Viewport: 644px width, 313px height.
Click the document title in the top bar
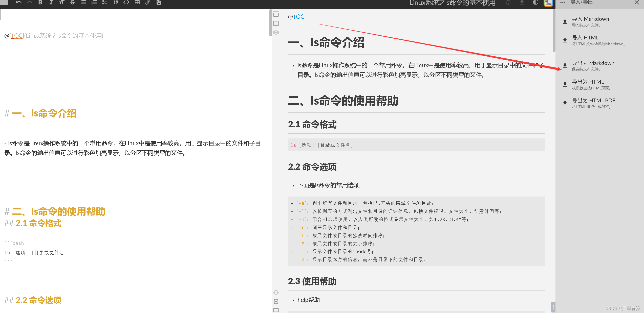[x=453, y=3]
